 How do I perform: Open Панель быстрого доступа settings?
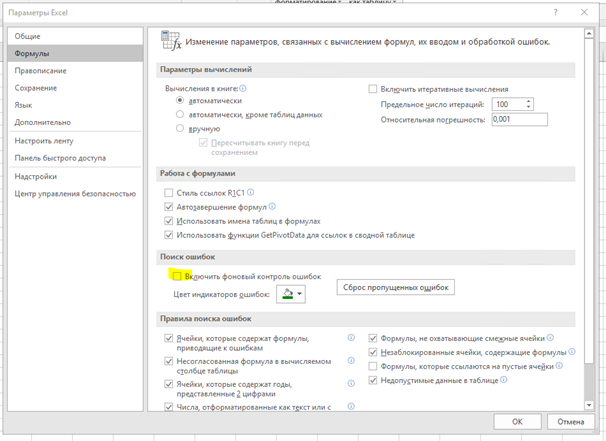point(75,158)
